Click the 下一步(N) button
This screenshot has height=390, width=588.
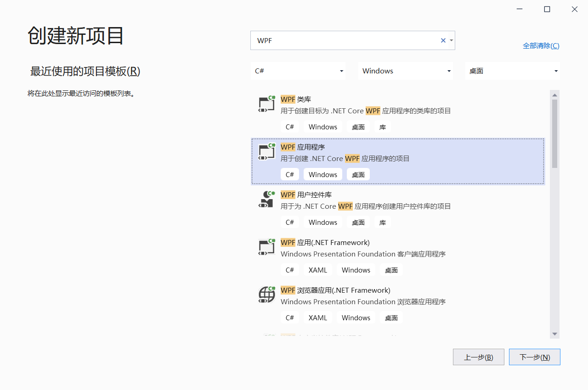(535, 357)
